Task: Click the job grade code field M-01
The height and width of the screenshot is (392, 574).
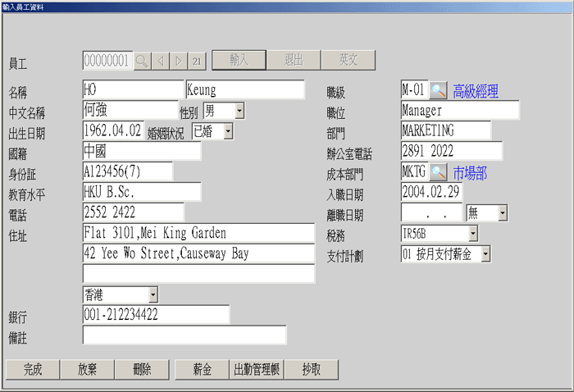Action: (414, 89)
